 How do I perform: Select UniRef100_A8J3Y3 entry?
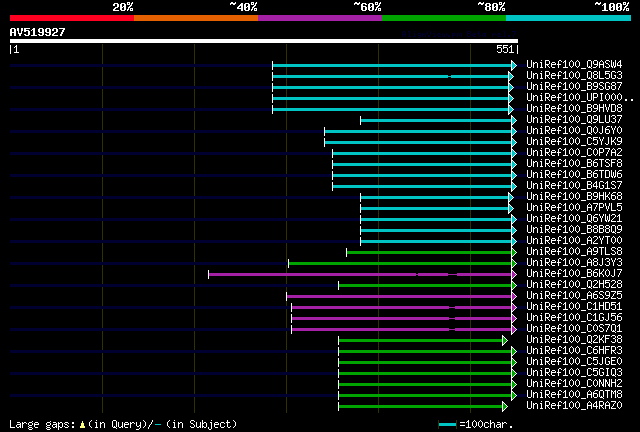[574, 263]
